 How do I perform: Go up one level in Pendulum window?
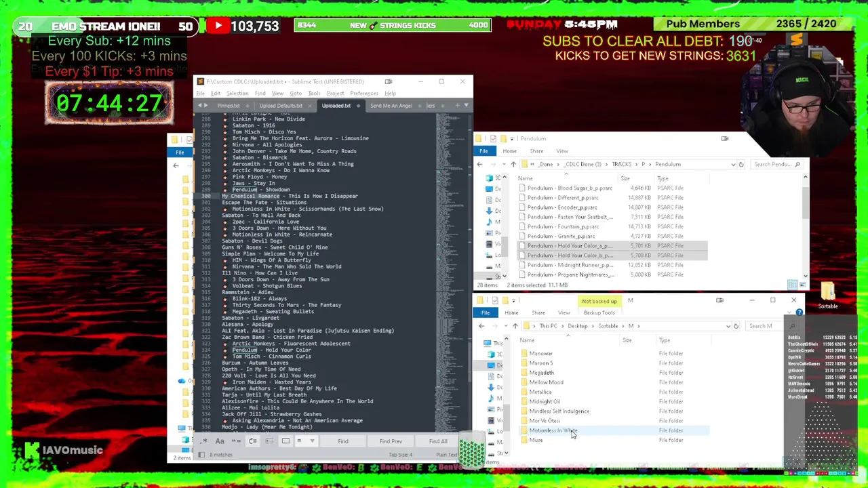pos(513,164)
